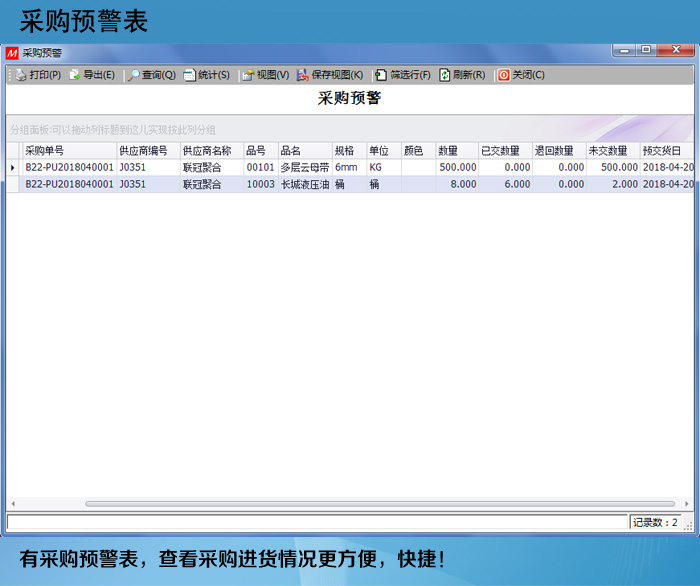Click the red Close (关闭) icon
Screen dimensions: 700x586
coord(504,75)
